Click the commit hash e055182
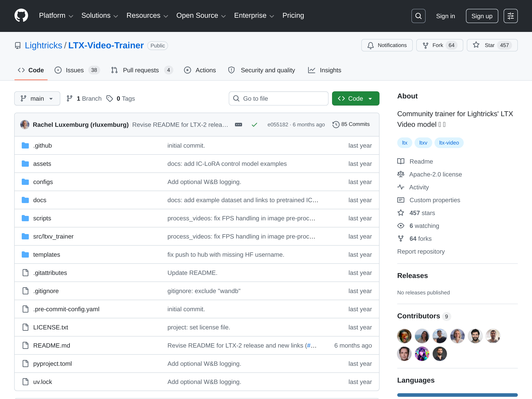532x399 pixels. click(x=278, y=125)
